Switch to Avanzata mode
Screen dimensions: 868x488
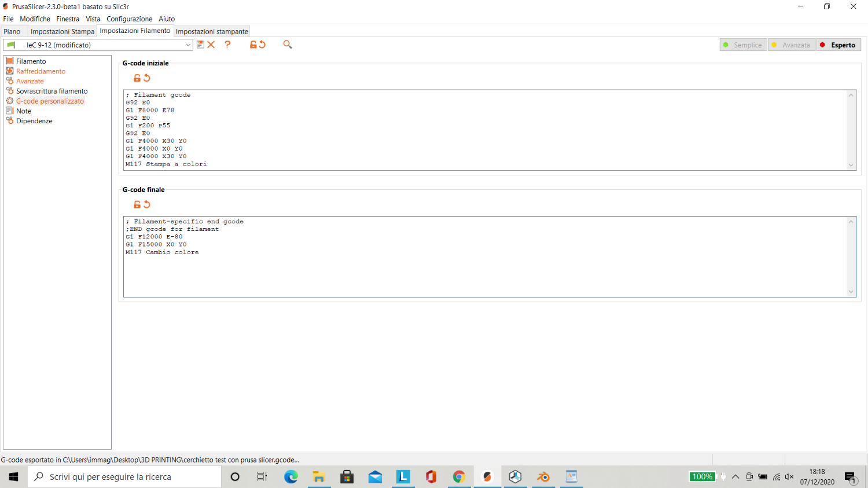tap(791, 45)
